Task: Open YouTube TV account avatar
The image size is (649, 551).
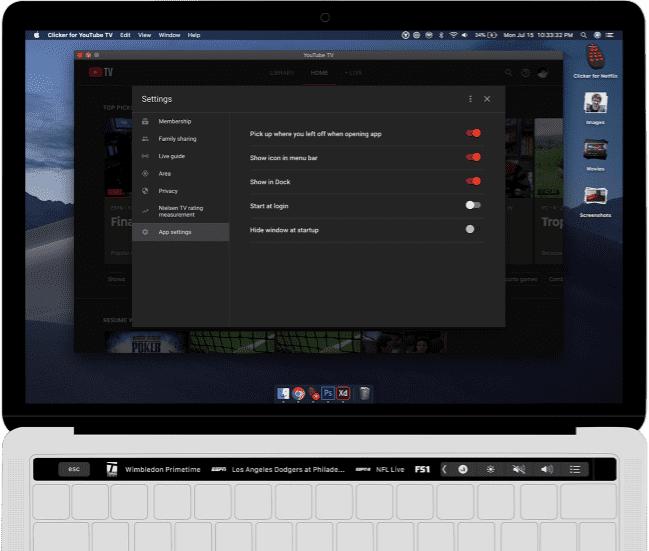Action: 543,73
